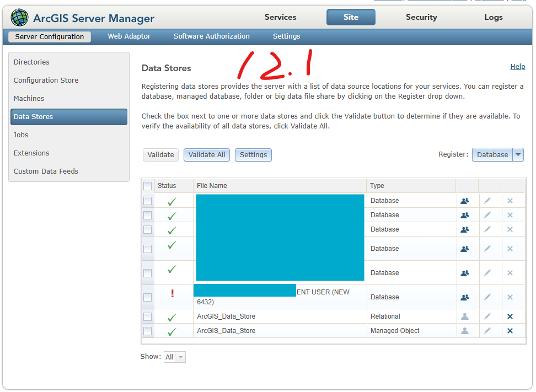
Task: Open Configuration Store in the sidebar
Action: pyautogui.click(x=46, y=80)
